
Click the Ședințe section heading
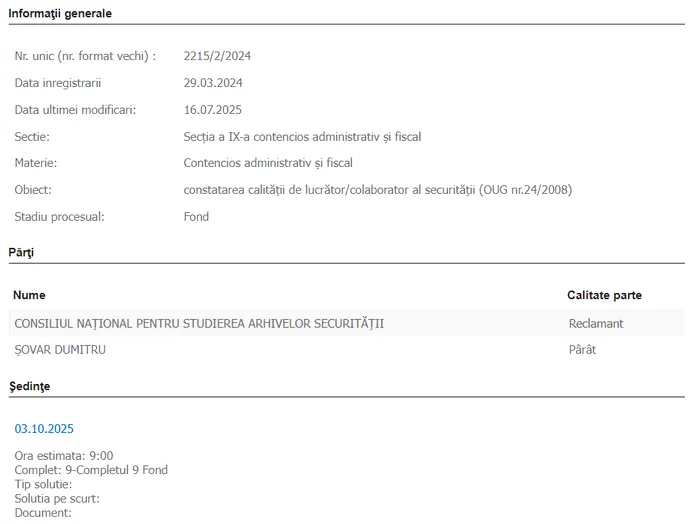pos(29,385)
